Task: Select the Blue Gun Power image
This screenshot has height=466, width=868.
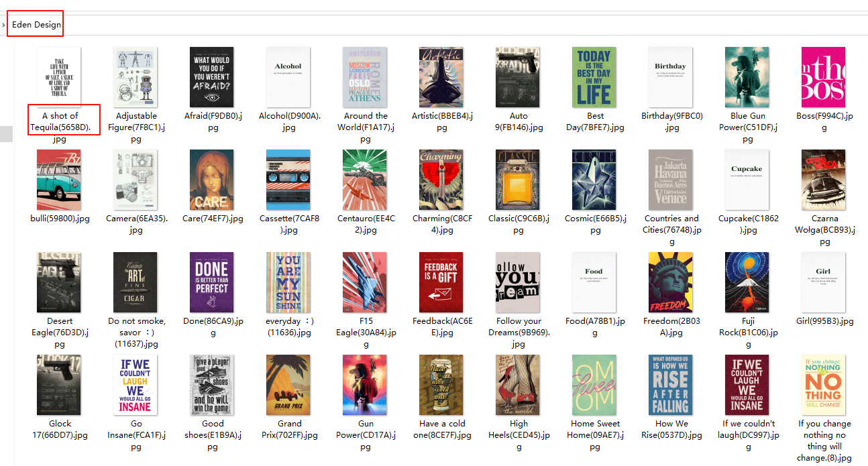Action: pos(747,77)
